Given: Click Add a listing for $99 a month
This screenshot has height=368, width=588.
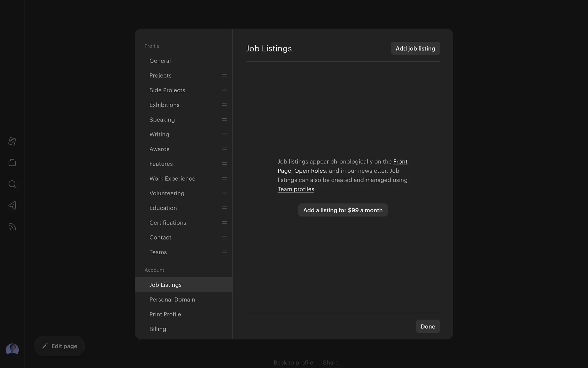Looking at the screenshot, I should (x=343, y=210).
